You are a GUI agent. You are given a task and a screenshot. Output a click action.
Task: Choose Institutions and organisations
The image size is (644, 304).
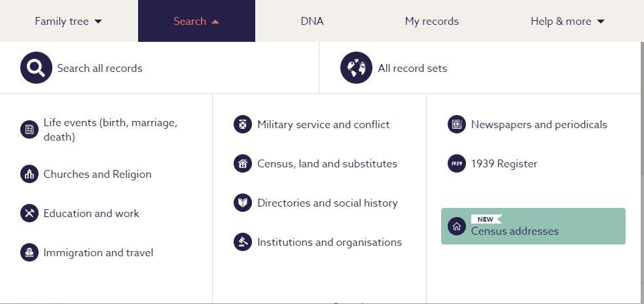point(329,243)
